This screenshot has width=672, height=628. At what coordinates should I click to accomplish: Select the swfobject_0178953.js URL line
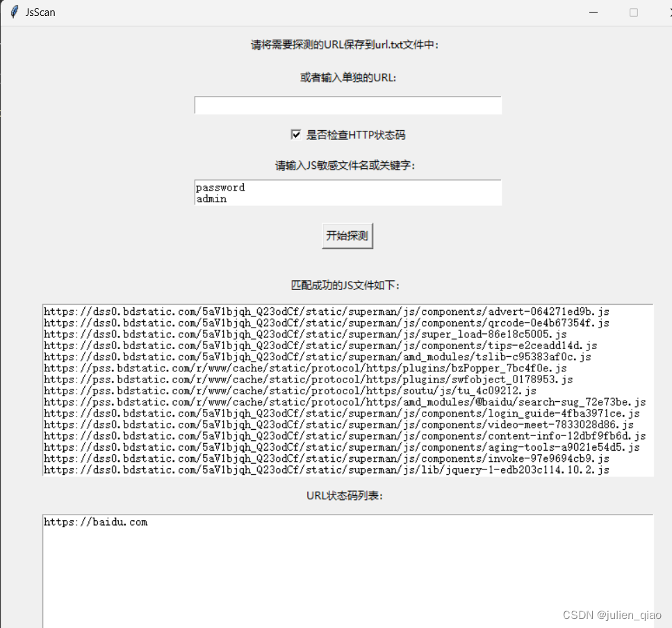point(306,380)
